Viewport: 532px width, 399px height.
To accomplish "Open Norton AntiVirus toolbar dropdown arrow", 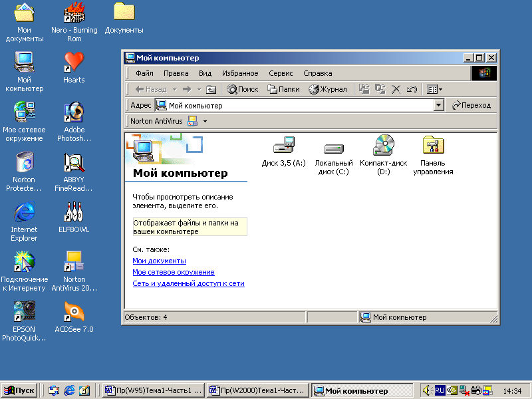I will (205, 121).
